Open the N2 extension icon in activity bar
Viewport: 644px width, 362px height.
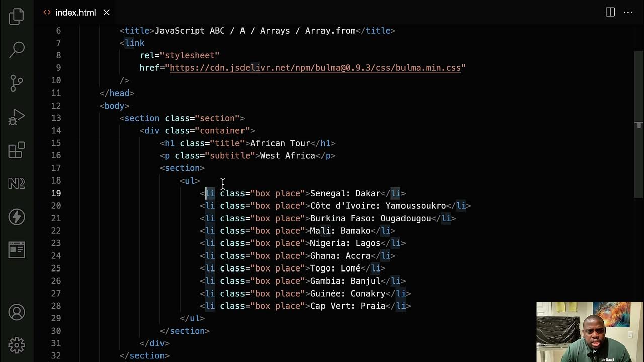[x=17, y=184]
